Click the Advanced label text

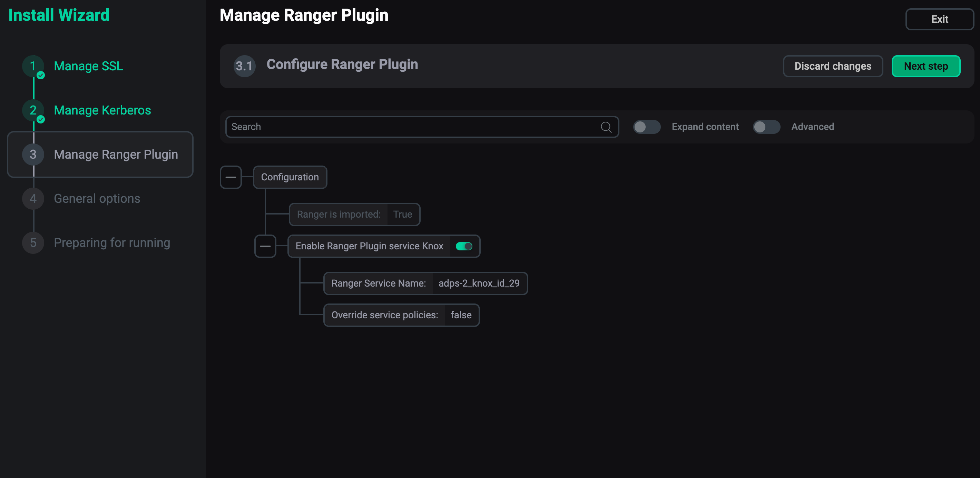pos(813,127)
